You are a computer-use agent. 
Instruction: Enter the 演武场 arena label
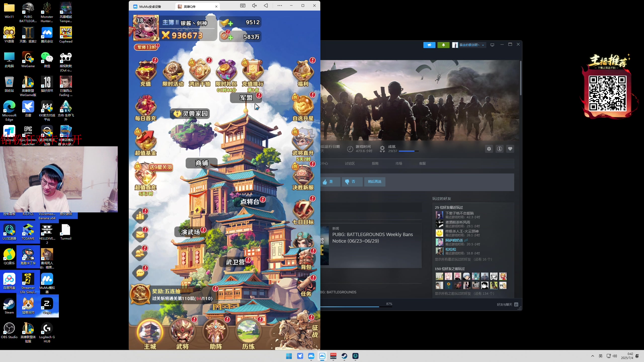coord(190,232)
